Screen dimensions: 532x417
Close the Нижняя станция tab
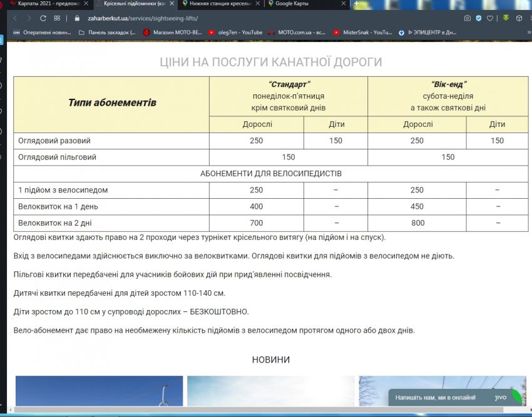pyautogui.click(x=257, y=3)
